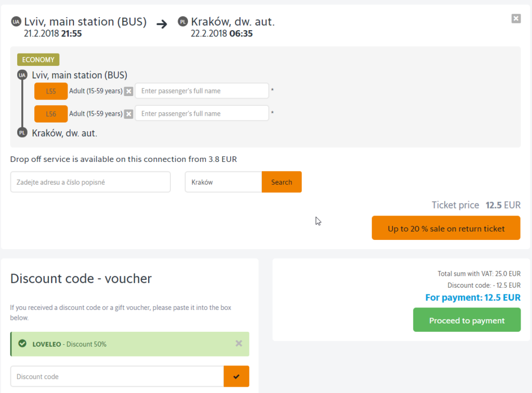532x393 pixels.
Task: Click arrival time 22.2.2018 06:35
Action: click(x=221, y=34)
